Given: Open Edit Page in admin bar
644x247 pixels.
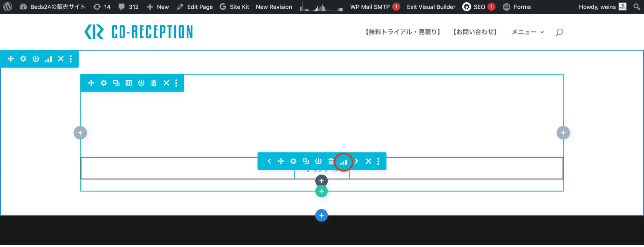Looking at the screenshot, I should (x=195, y=7).
